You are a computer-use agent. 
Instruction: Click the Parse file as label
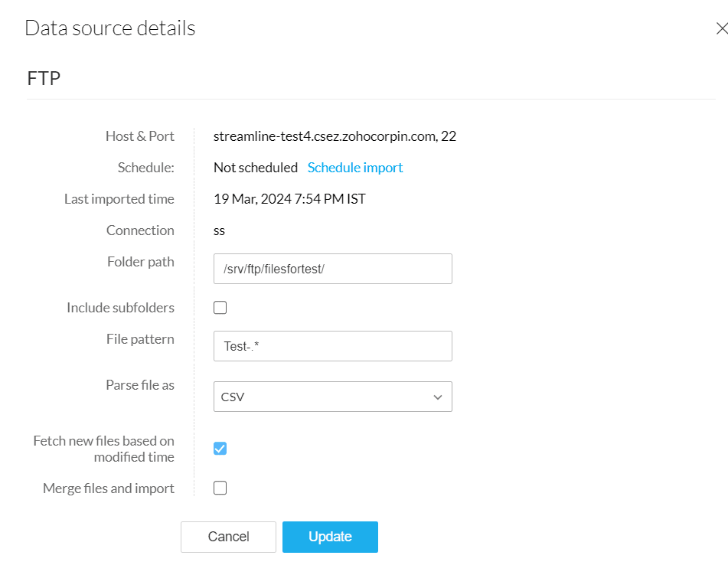140,385
